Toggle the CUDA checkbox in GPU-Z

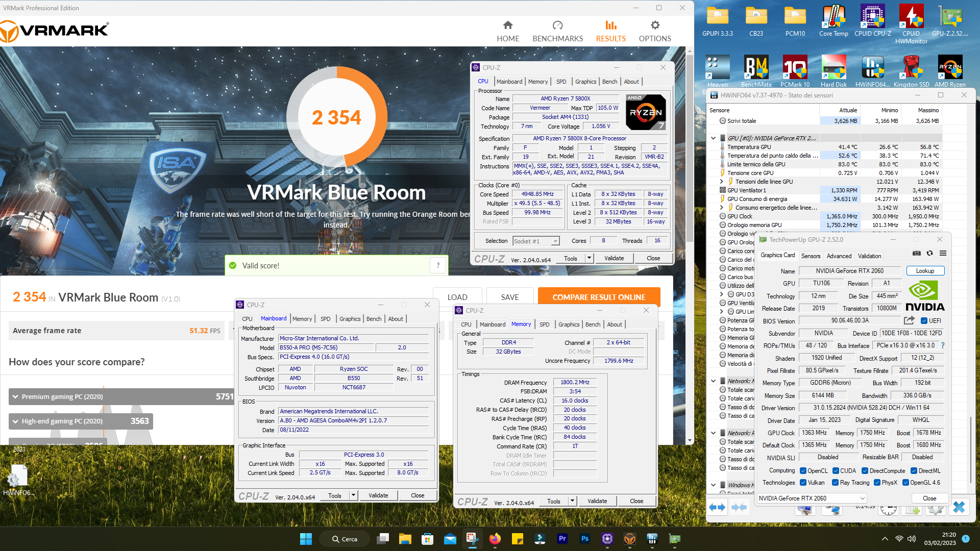click(x=836, y=471)
